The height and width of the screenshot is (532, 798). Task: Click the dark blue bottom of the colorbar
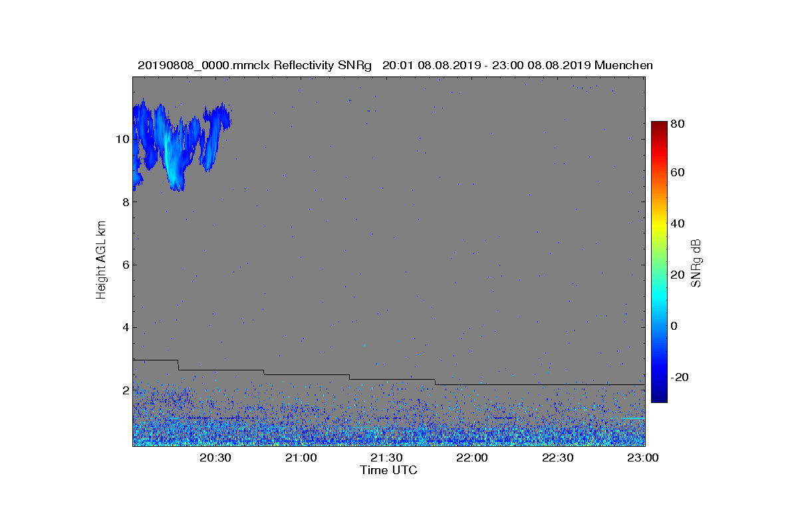(658, 397)
